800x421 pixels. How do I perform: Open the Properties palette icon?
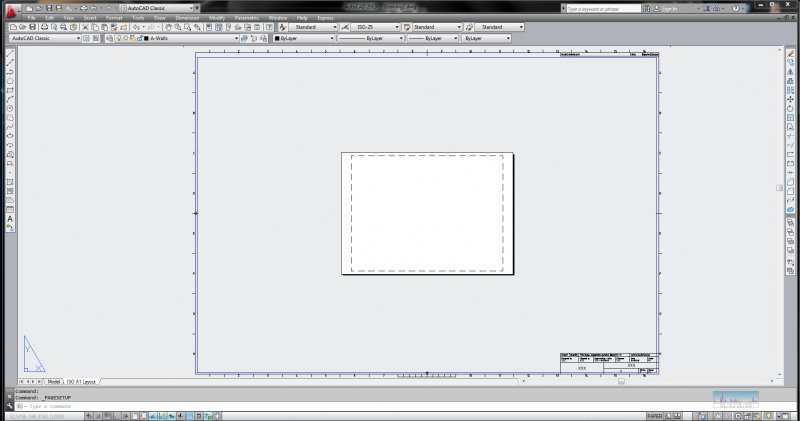click(209, 27)
